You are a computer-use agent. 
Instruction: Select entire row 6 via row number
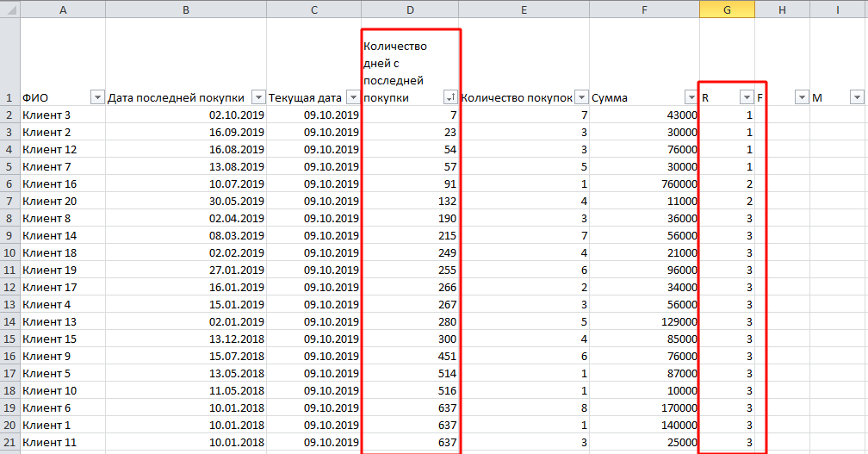tap(9, 183)
